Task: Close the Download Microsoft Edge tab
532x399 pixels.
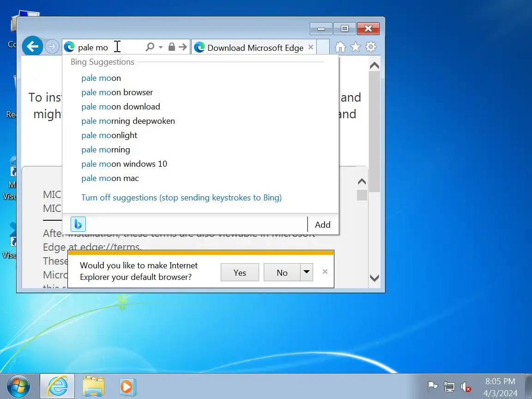Action: [310, 47]
